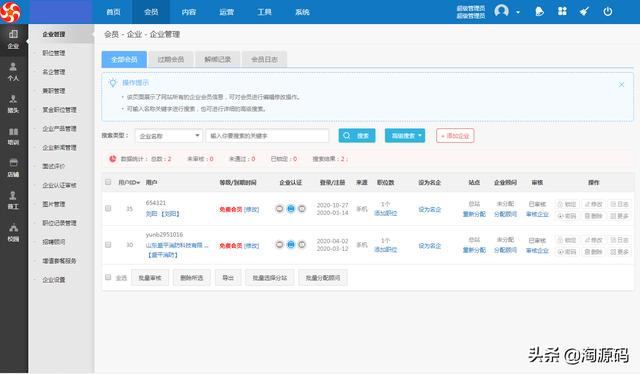Screen dimensions: 640x374
Task: Click first certification icon in row 30
Action: (280, 245)
